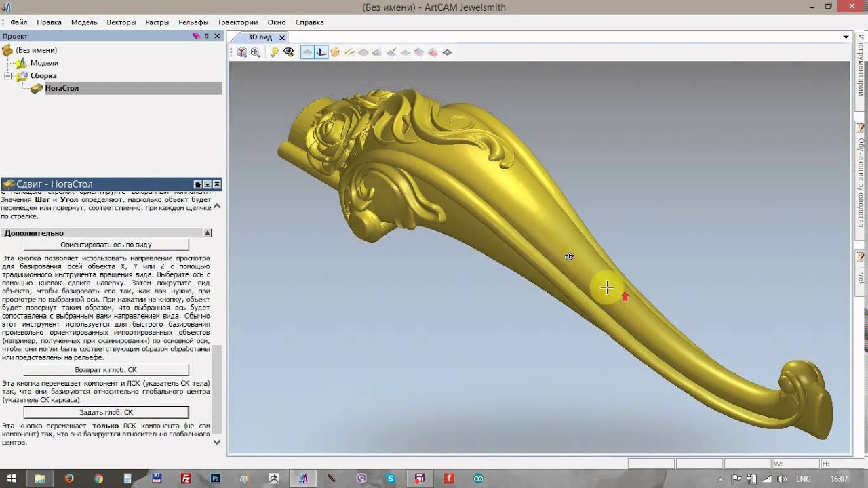Click the Задать глоб. СК button
868x488 pixels.
coord(106,412)
